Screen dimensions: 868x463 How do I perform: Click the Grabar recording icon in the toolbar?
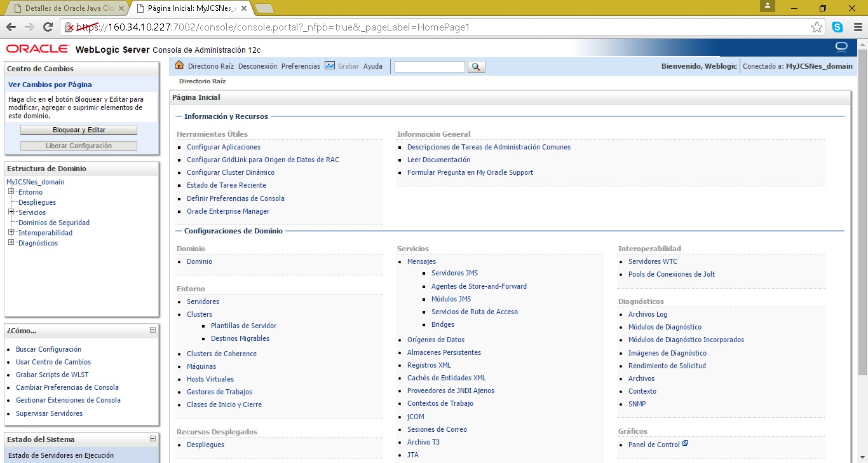(x=329, y=66)
